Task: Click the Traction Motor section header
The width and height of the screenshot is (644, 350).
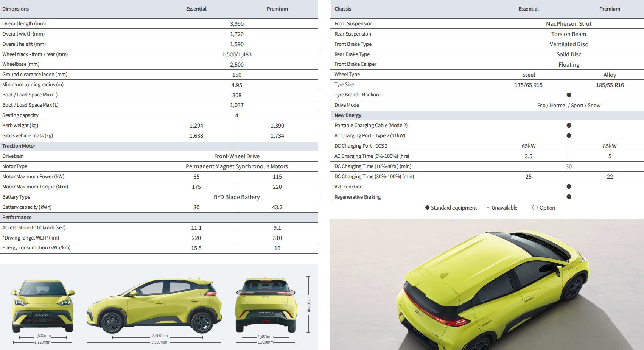Action: [x=19, y=146]
